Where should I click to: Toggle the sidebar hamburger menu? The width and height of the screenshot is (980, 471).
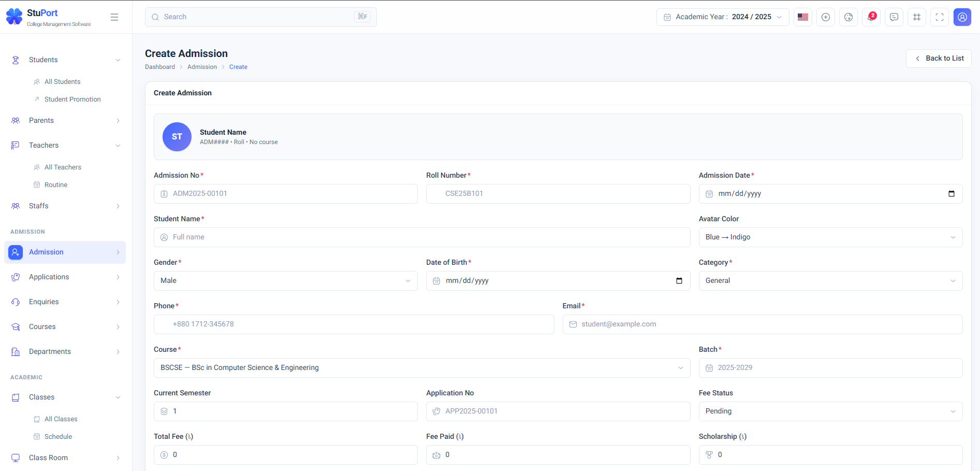114,17
